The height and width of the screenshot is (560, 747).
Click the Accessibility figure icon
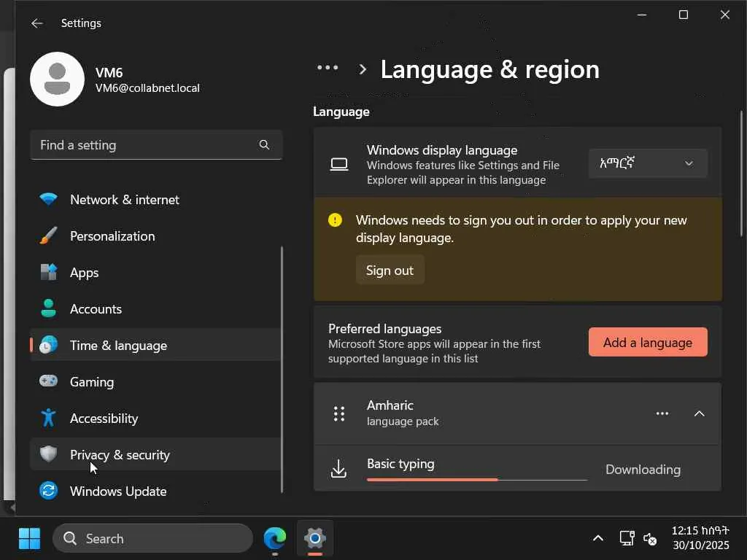point(49,418)
